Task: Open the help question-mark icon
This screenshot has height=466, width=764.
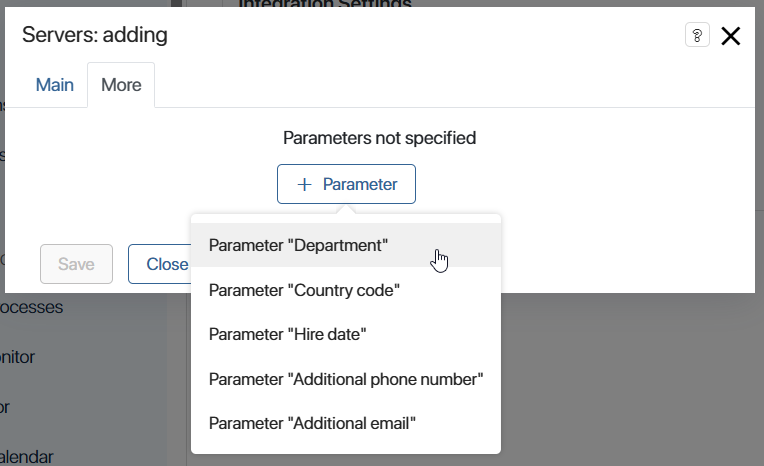Action: 697,35
